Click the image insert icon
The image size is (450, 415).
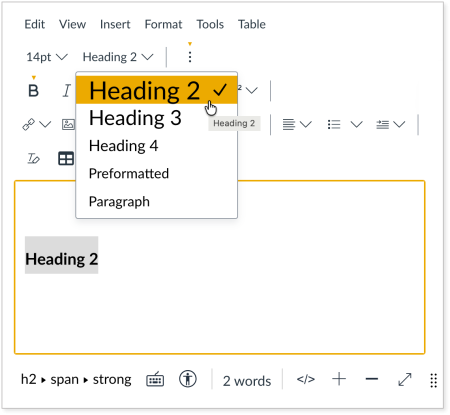coord(69,124)
